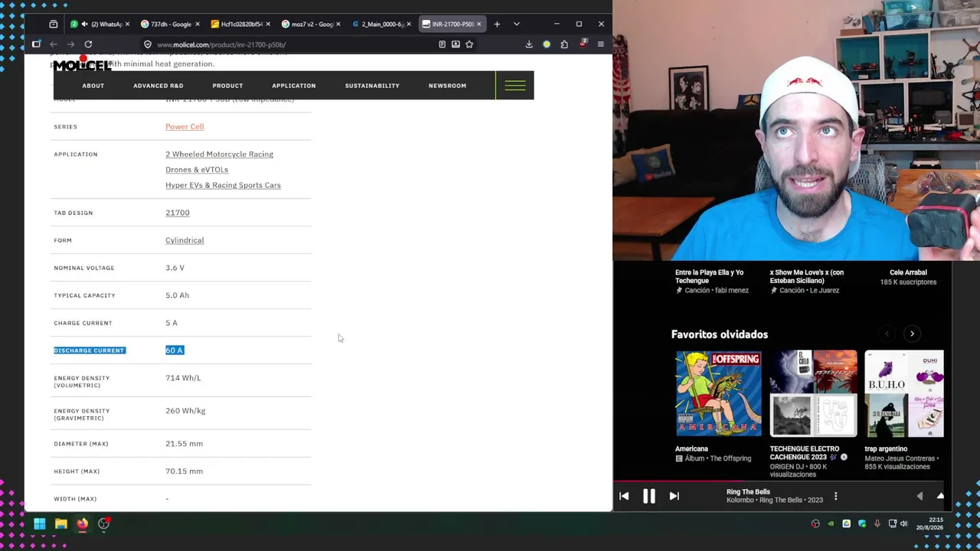
Task: Follow the 21700 tab design link
Action: pos(178,212)
